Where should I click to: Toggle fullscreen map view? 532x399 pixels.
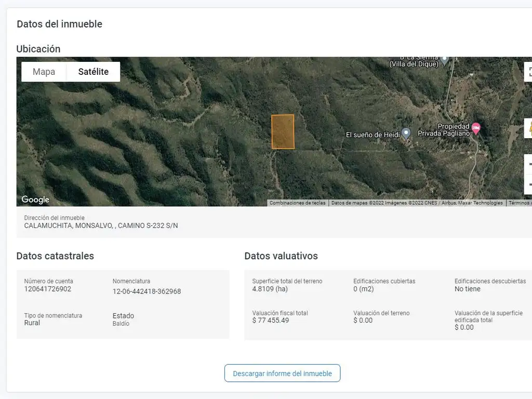[528, 72]
